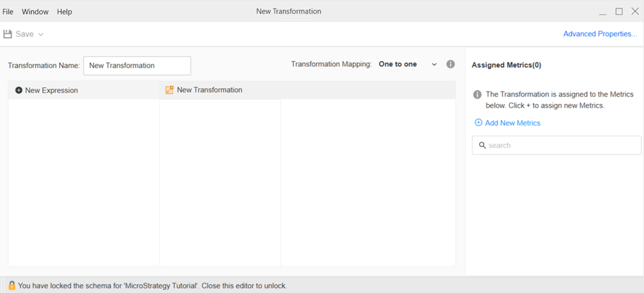Click the schema lock icon in status bar
This screenshot has height=293, width=644.
[x=12, y=285]
